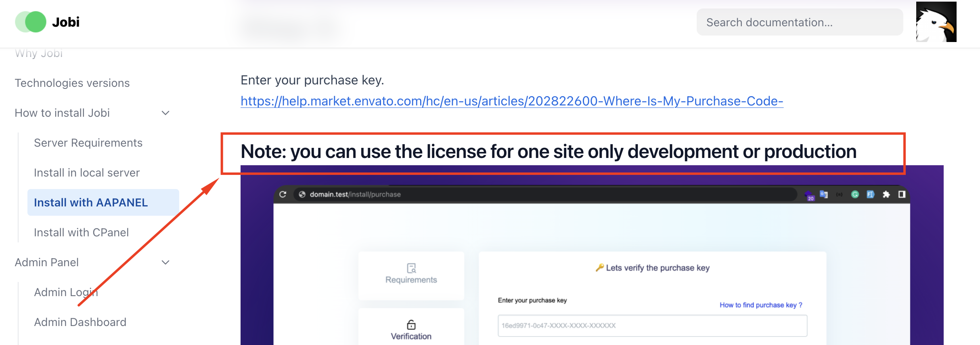980x345 pixels.
Task: Open Technologies versions page
Action: [x=72, y=83]
